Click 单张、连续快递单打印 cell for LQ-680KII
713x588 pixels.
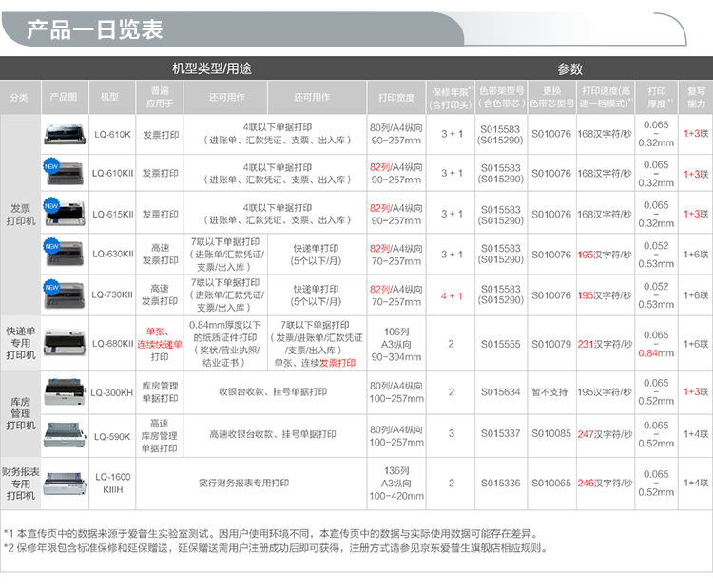(160, 344)
